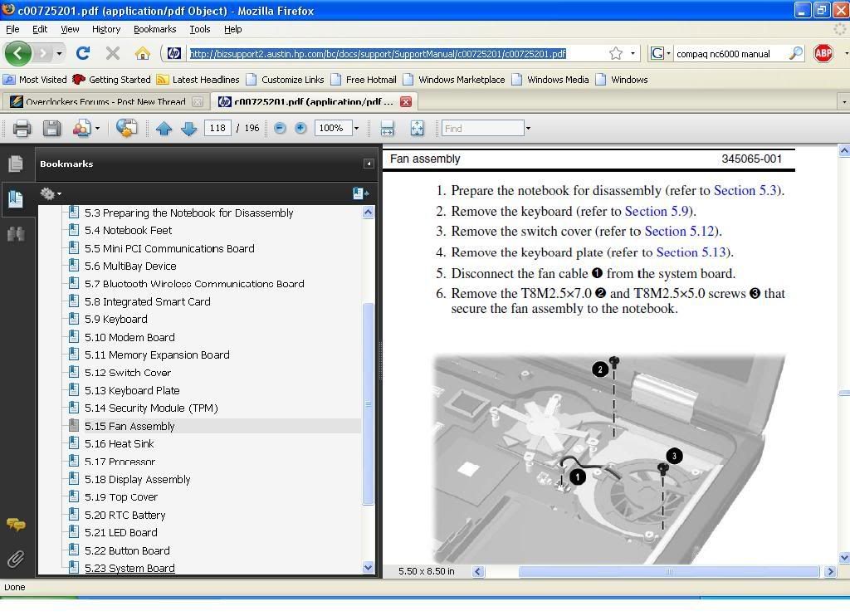Click the page number field
This screenshot has height=616, width=850.
pyautogui.click(x=217, y=128)
